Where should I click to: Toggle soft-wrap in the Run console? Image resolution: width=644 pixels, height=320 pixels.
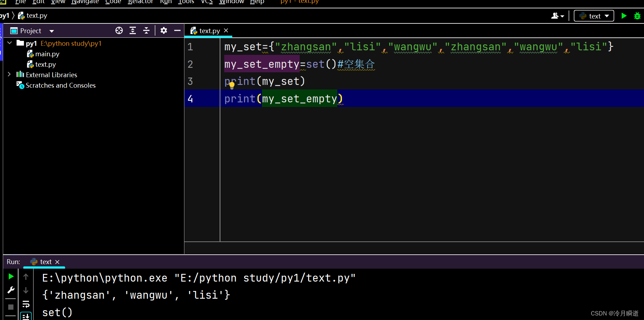click(26, 304)
